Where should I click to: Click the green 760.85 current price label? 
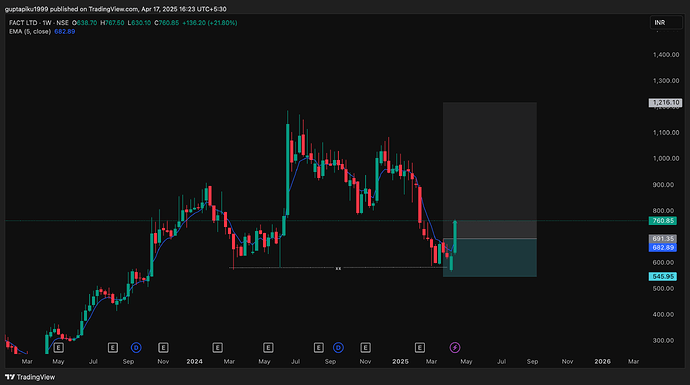pos(663,220)
